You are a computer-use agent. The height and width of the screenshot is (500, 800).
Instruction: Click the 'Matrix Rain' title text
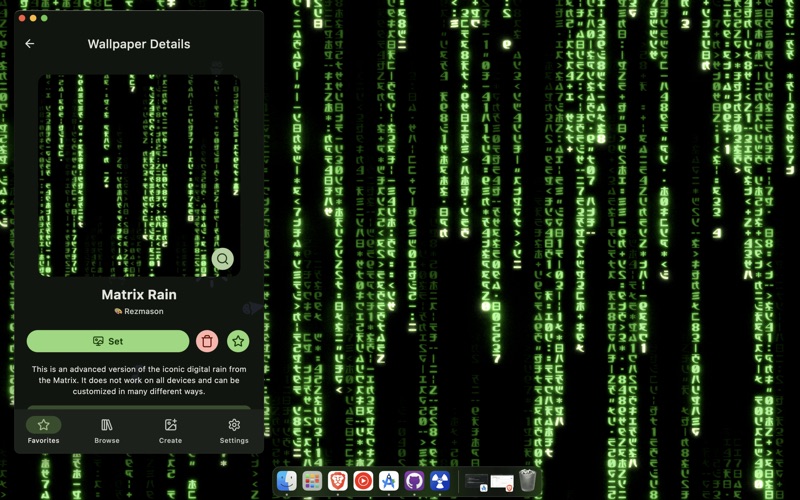click(139, 294)
